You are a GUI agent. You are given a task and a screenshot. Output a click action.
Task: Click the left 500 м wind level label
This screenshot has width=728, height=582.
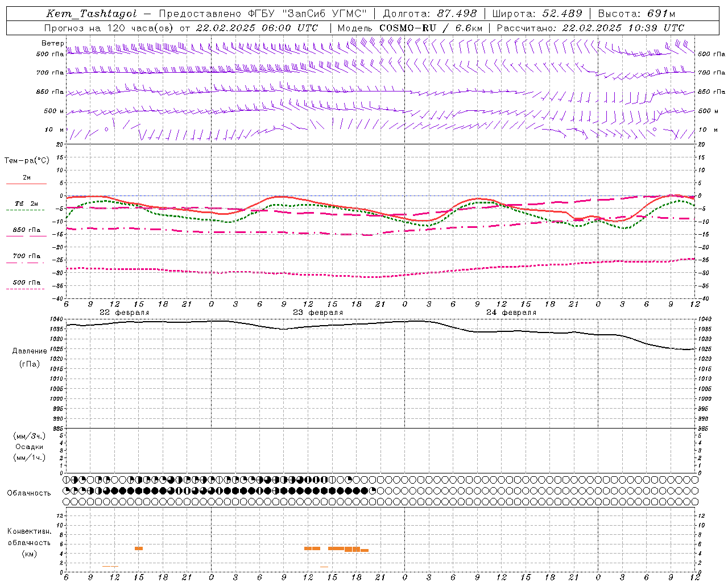55,111
